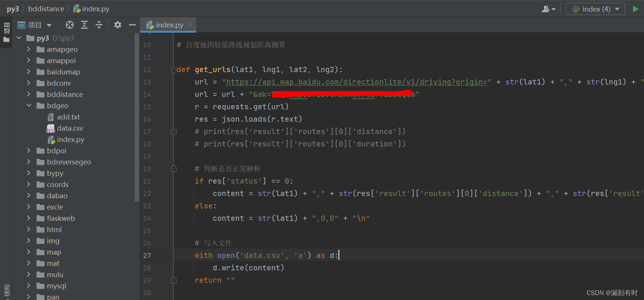644x300 pixels.
Task: Select the bypy folder
Action: point(50,173)
